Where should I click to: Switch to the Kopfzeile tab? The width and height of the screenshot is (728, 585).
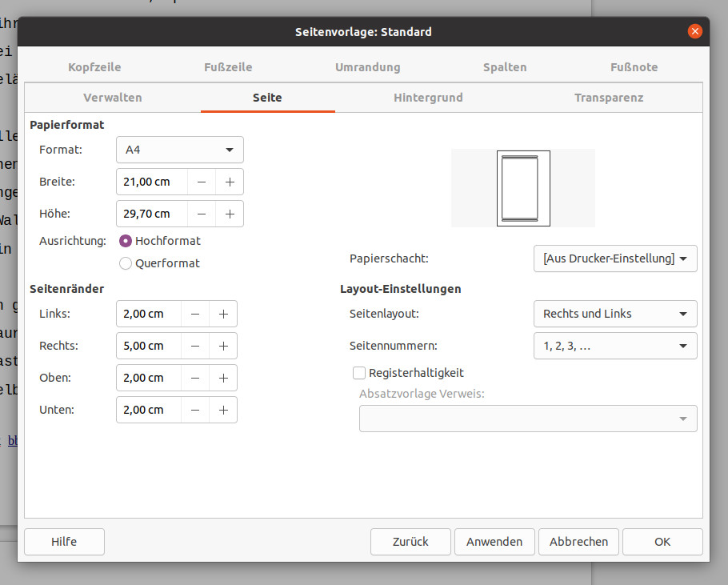click(94, 67)
